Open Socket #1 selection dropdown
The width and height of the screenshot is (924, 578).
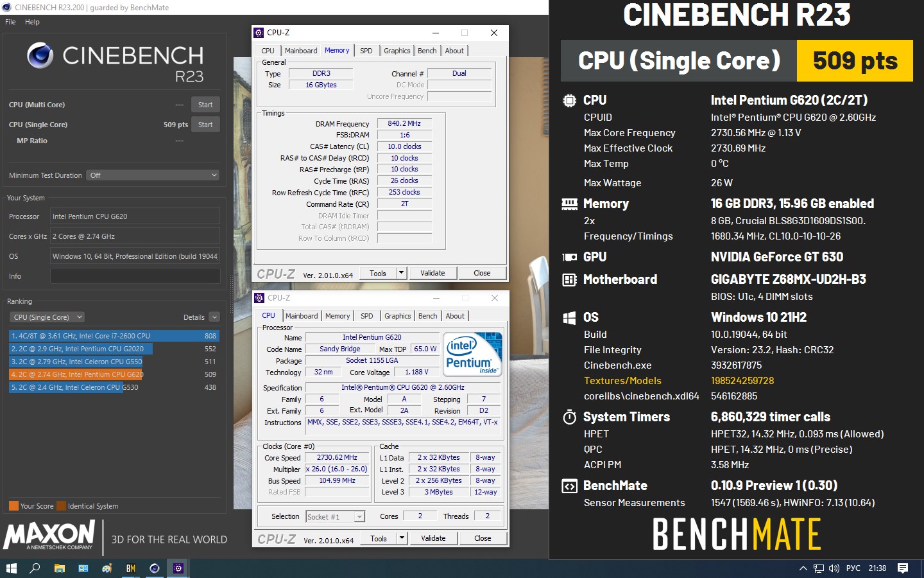click(x=335, y=517)
